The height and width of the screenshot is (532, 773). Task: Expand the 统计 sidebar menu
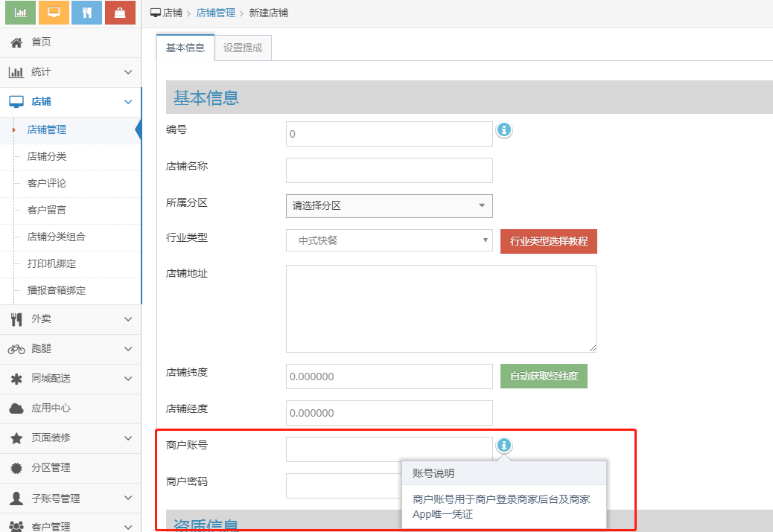click(70, 72)
